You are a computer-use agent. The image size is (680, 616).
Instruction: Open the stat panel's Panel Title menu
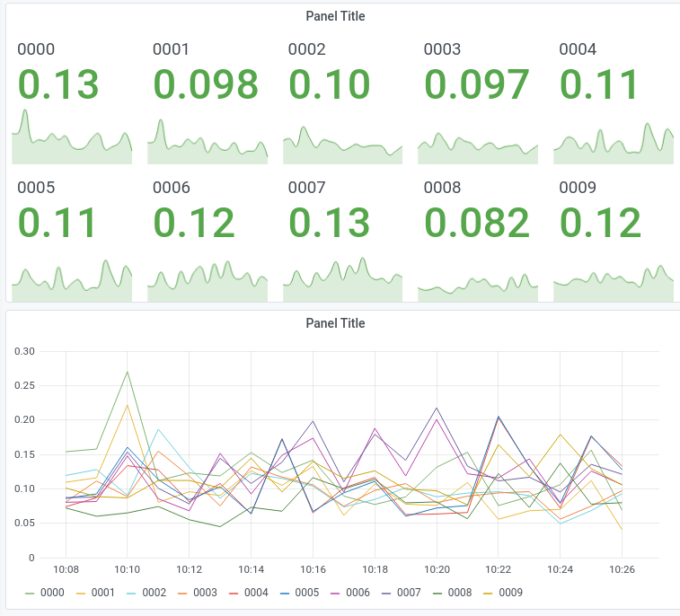tap(335, 16)
